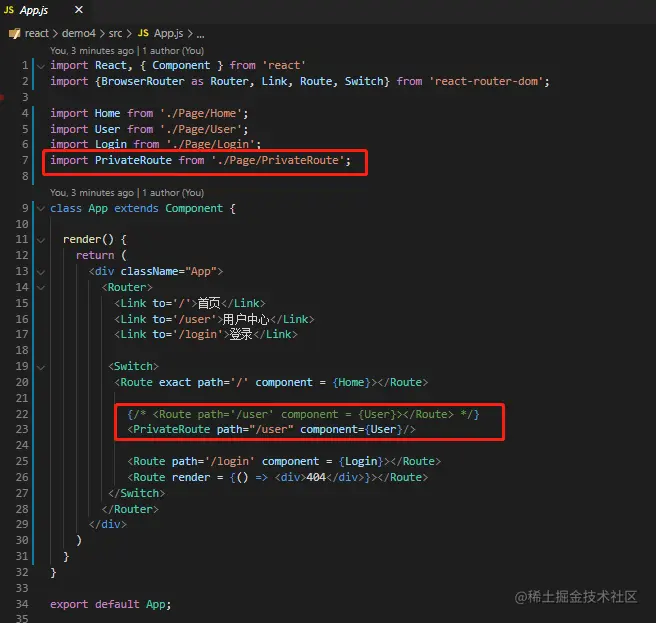Open git blame codelens above class App
Image resolution: width=656 pixels, height=623 pixels.
click(127, 193)
